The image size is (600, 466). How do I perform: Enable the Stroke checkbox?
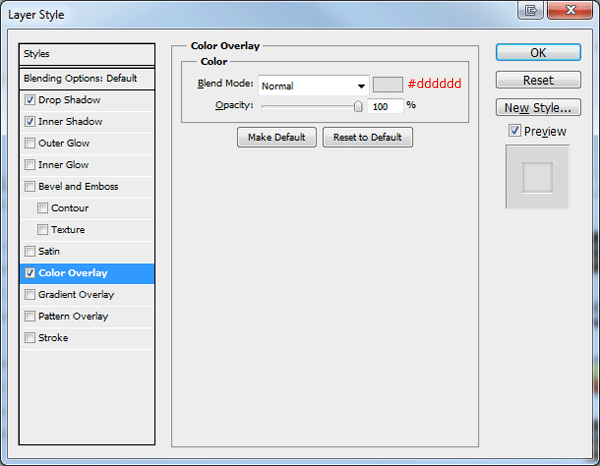click(x=30, y=338)
